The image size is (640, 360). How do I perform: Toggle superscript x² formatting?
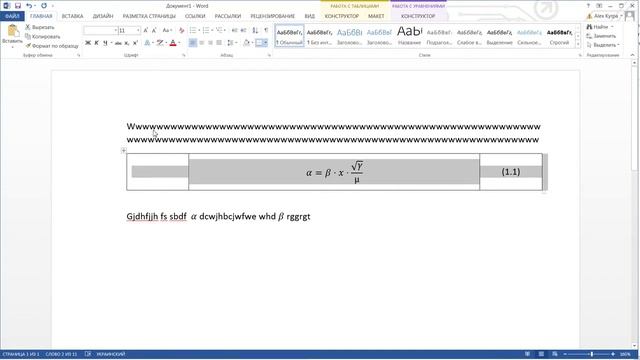coord(136,43)
